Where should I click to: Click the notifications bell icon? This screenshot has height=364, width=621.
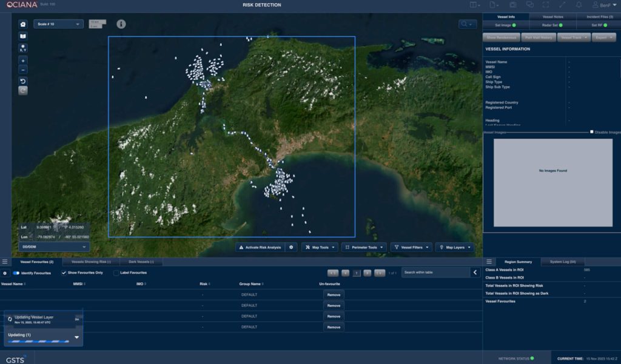point(579,5)
